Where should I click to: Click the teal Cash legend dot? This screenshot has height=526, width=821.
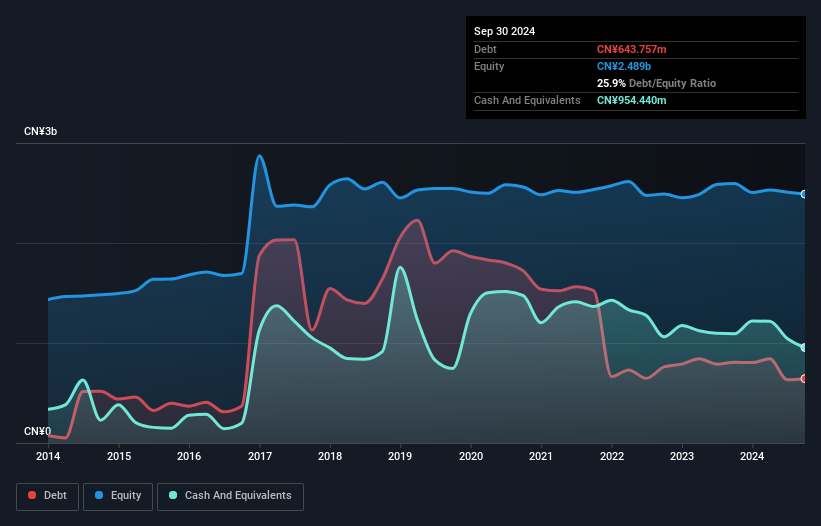tap(173, 495)
